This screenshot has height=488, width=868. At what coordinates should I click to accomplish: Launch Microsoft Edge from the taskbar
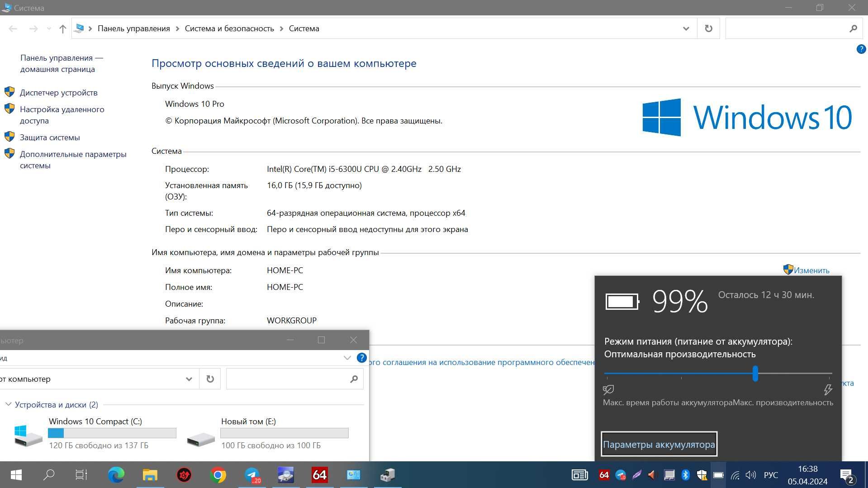coord(116,475)
